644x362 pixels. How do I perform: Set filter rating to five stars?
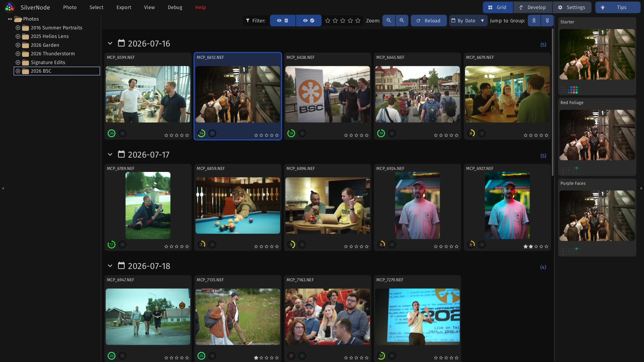[358, 21]
